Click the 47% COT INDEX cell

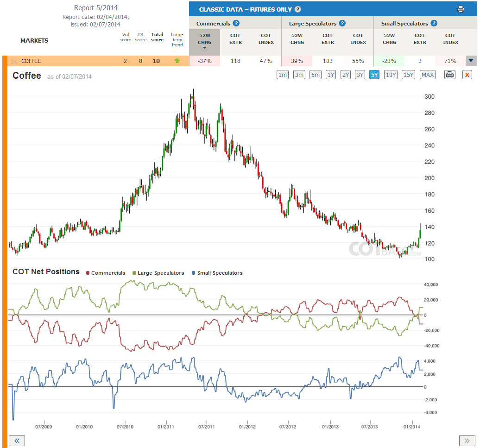(266, 61)
